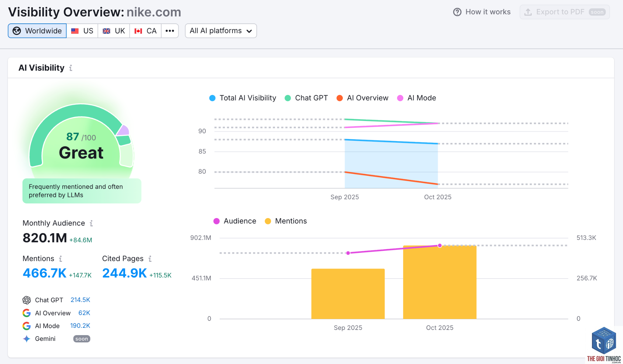Expand the All AI platforms dropdown

221,31
